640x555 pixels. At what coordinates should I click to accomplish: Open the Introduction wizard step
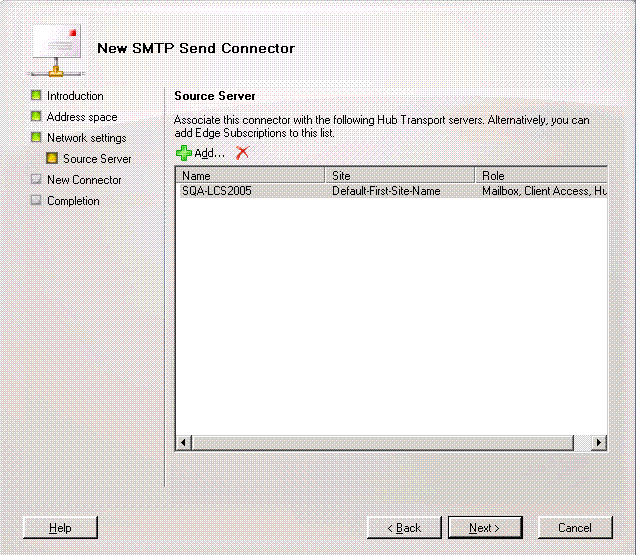pos(75,96)
